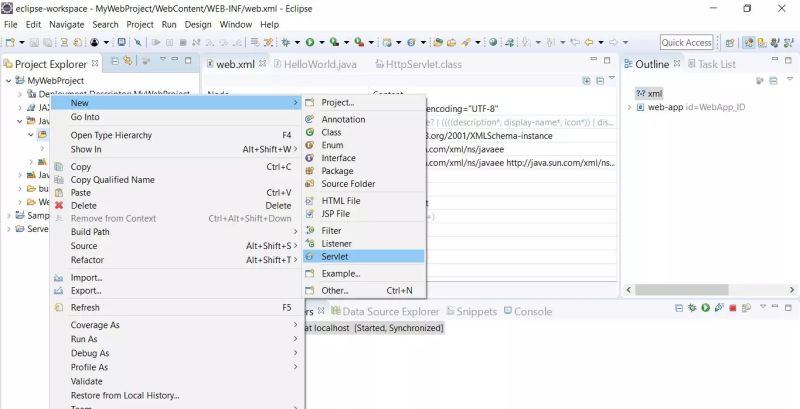
Task: Collapse all in Project Explorer
Action: pos(115,61)
